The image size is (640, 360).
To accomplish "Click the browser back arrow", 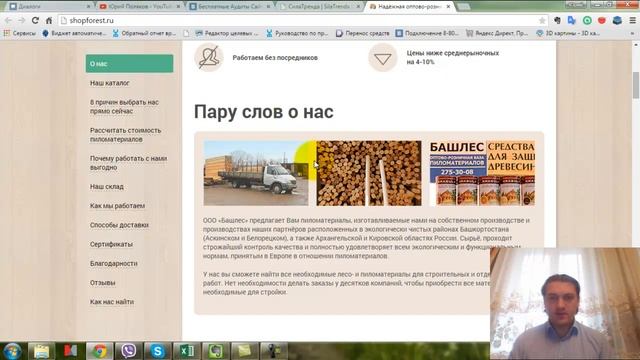I will (x=8, y=20).
